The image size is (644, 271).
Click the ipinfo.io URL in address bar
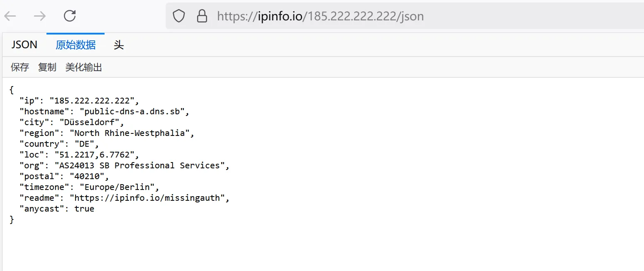pos(320,16)
